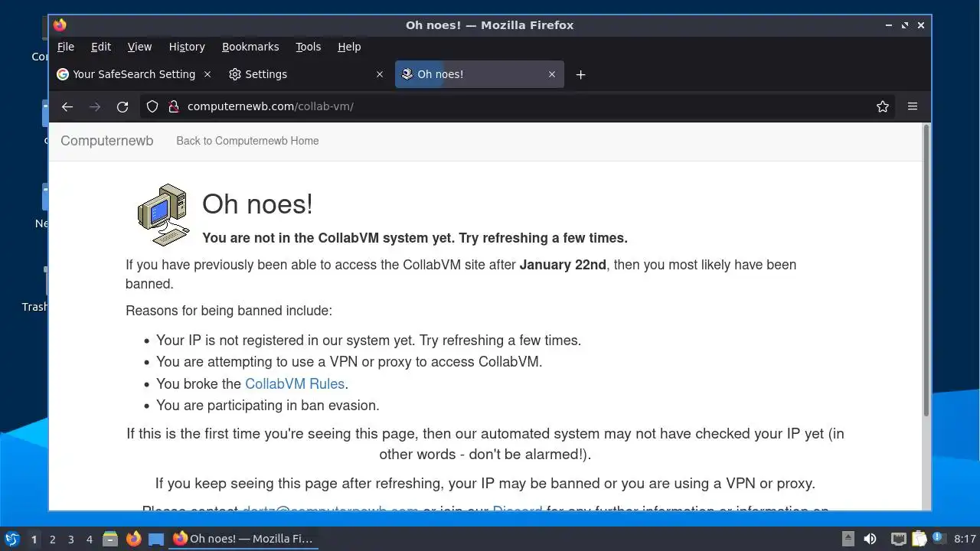This screenshot has height=551, width=980.
Task: Open the volume control tray icon
Action: point(871,539)
